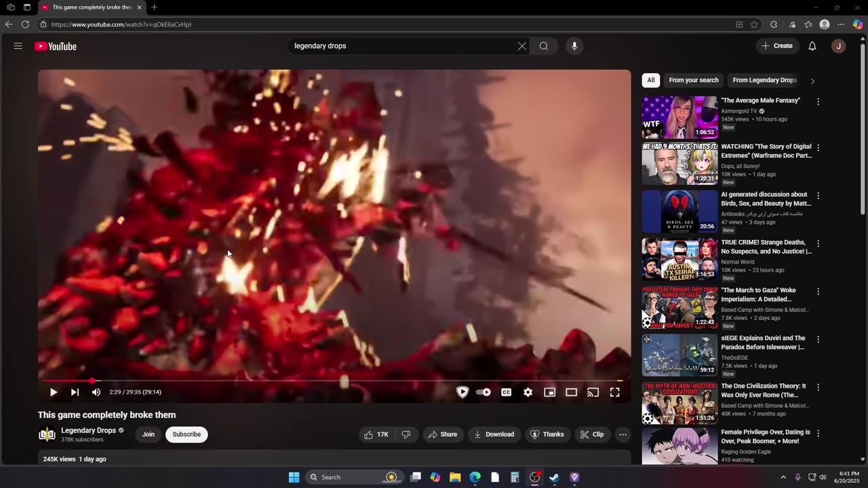Open the Windows Start menu
This screenshot has width=868, height=488.
(294, 477)
